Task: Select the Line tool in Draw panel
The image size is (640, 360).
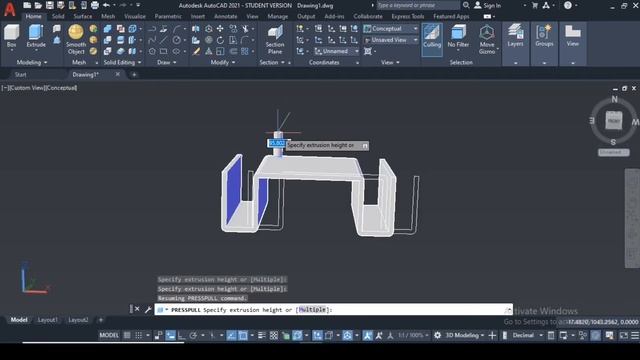Action: 164,40
